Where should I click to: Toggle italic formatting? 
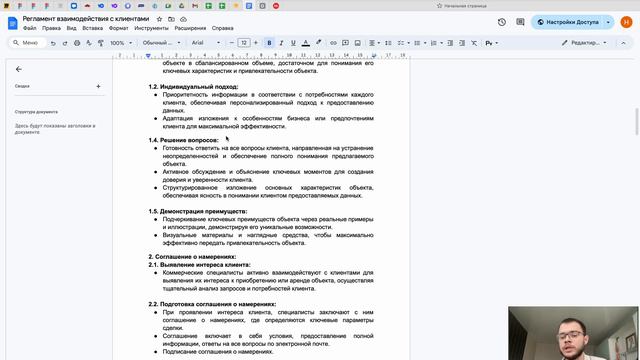pos(281,43)
